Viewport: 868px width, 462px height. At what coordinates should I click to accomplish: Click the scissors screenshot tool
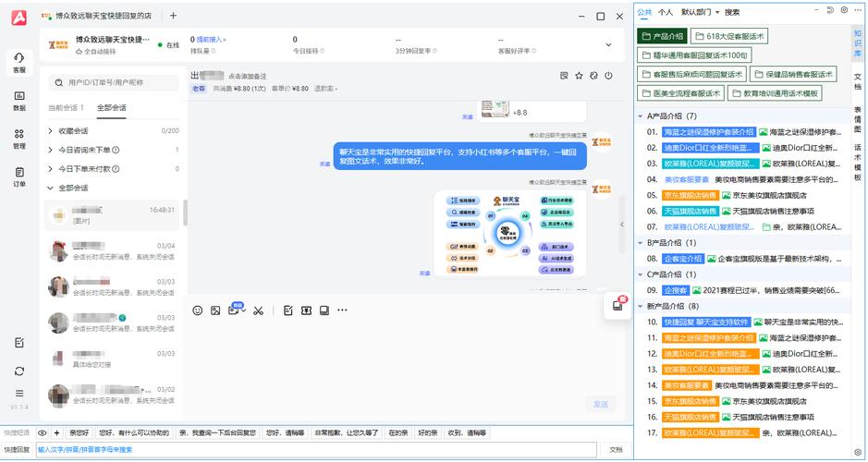tap(258, 310)
